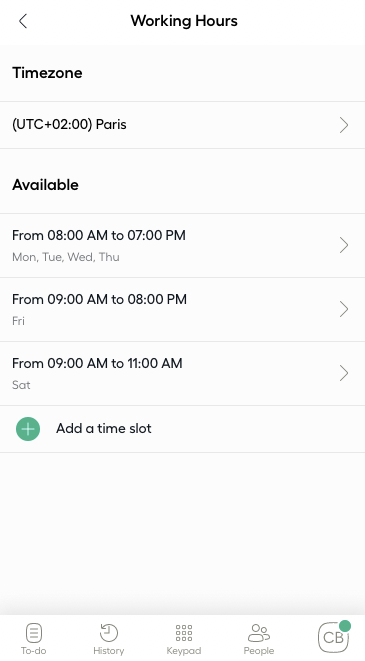Image resolution: width=365 pixels, height=661 pixels.
Task: Go back using the top-left arrow
Action: [23, 21]
